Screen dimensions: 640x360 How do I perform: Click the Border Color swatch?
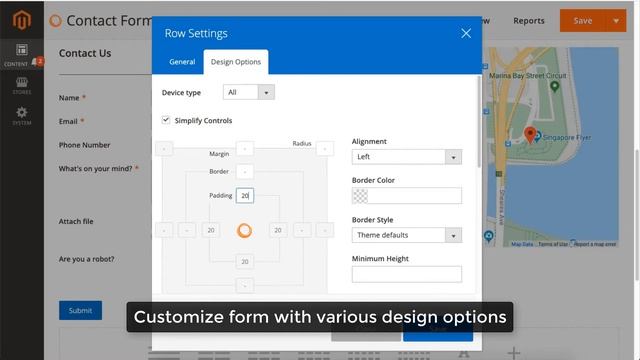pyautogui.click(x=360, y=196)
